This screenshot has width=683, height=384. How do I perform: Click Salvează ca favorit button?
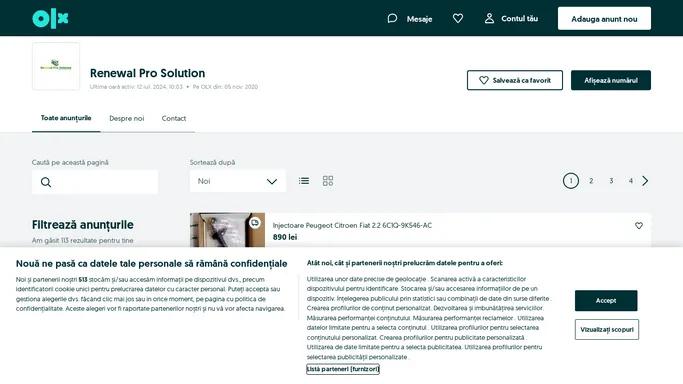(514, 80)
